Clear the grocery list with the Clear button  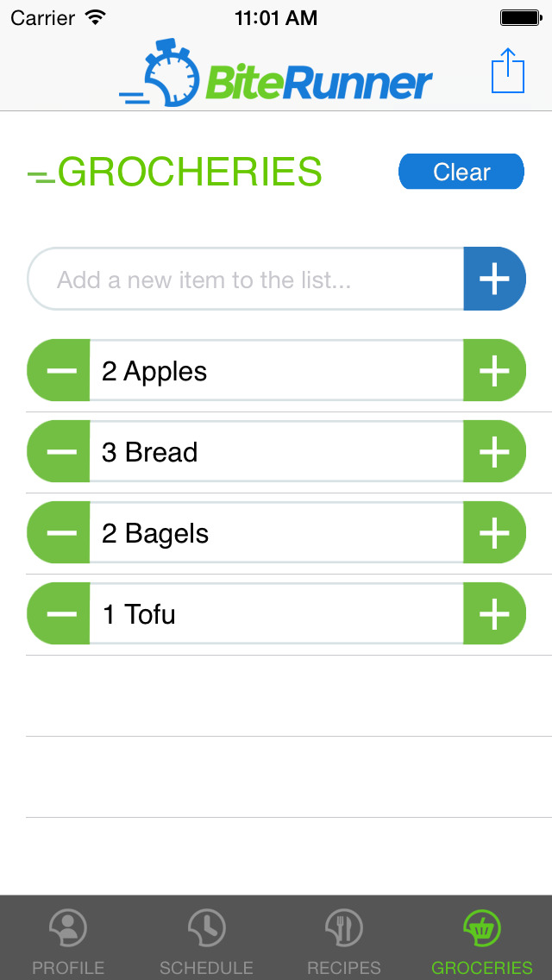tap(461, 172)
